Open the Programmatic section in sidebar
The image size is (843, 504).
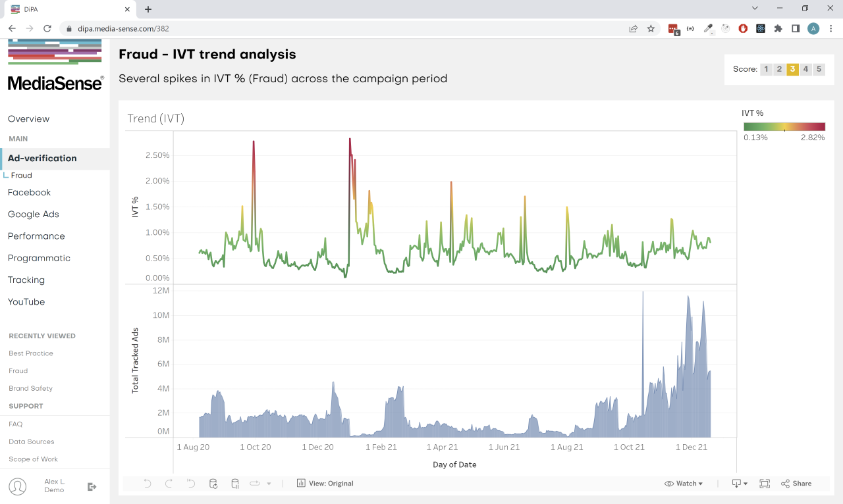click(x=39, y=258)
